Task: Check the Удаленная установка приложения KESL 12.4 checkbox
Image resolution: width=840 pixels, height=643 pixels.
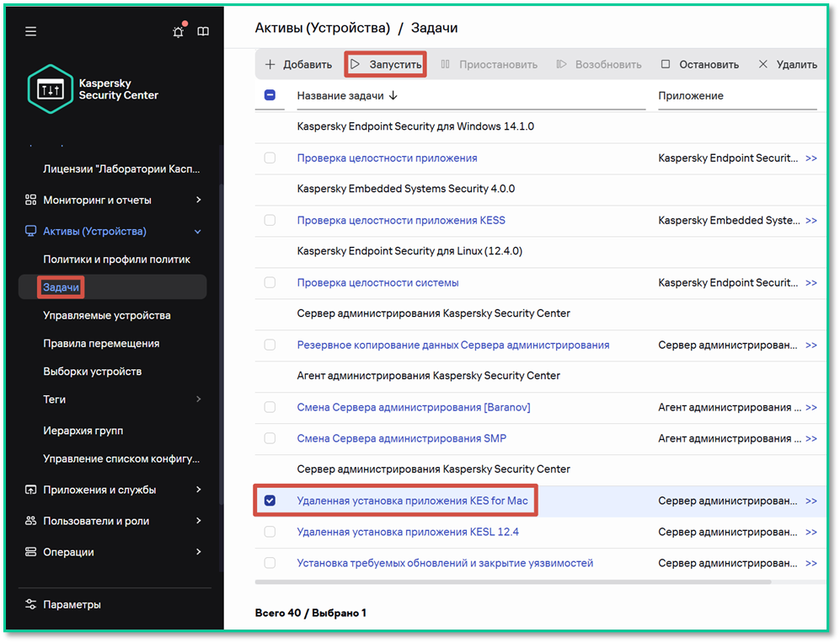Action: pos(270,532)
